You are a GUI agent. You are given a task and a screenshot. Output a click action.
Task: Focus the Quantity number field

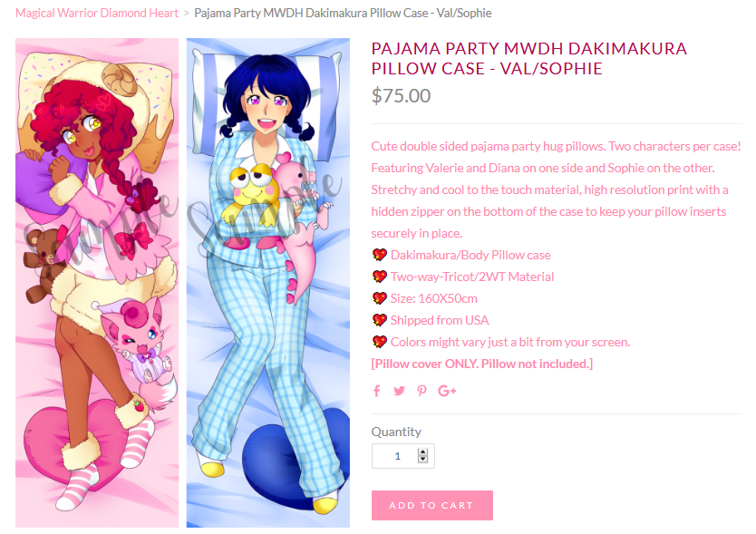pyautogui.click(x=403, y=456)
